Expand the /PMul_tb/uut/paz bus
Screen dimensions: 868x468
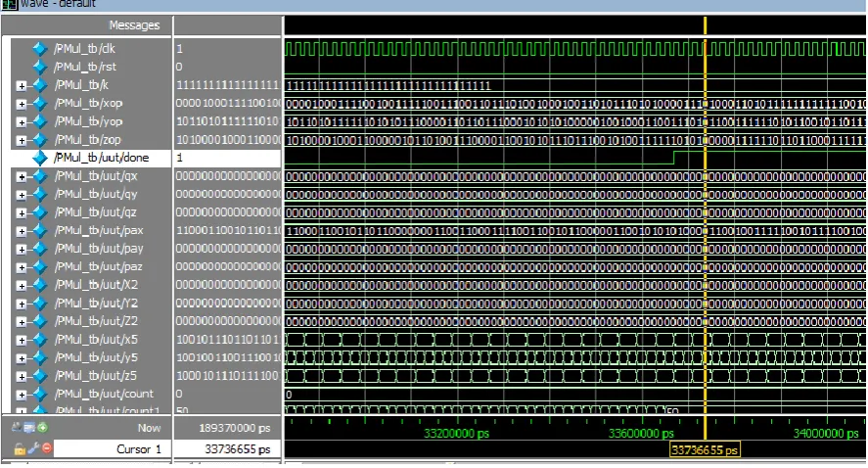click(x=21, y=267)
